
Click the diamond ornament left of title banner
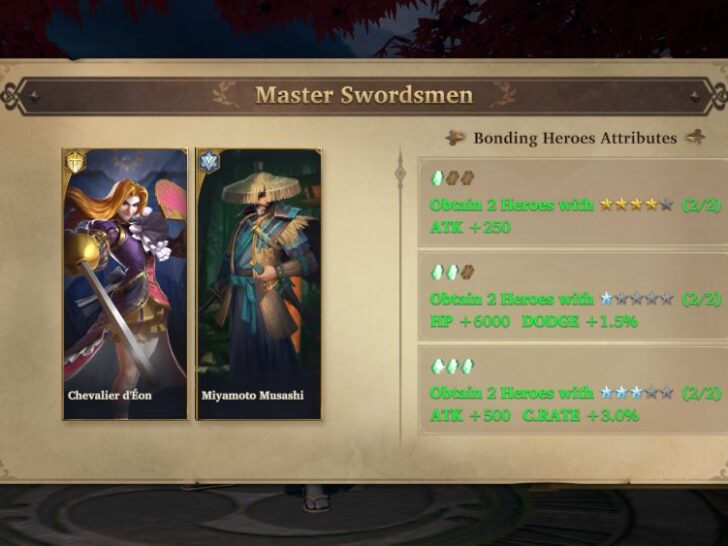click(x=34, y=96)
